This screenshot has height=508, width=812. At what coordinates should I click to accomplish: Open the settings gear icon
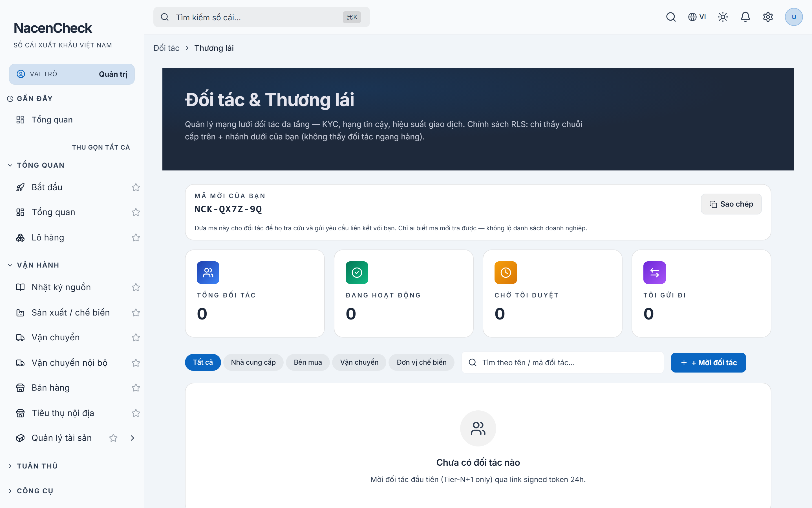pyautogui.click(x=768, y=17)
